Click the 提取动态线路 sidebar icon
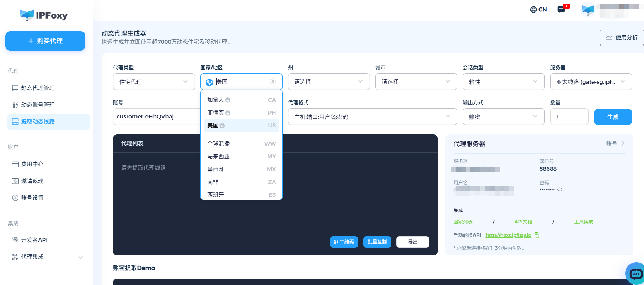 click(15, 122)
